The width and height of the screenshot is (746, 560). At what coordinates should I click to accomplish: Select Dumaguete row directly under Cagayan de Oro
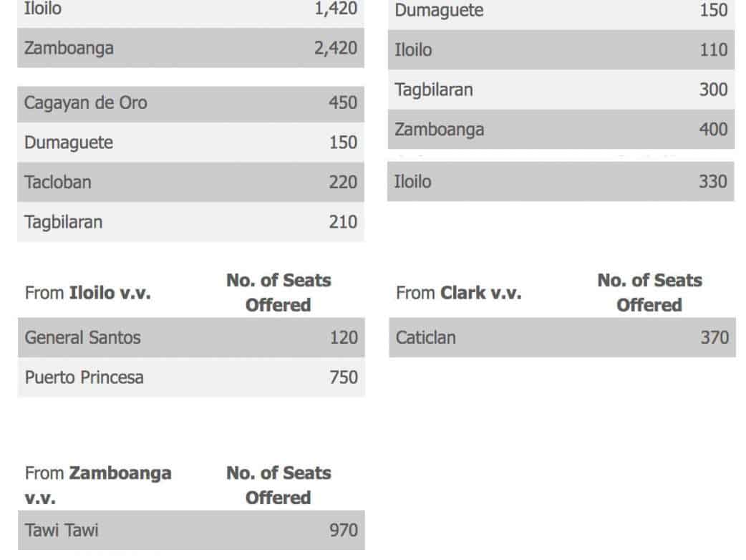(x=190, y=143)
